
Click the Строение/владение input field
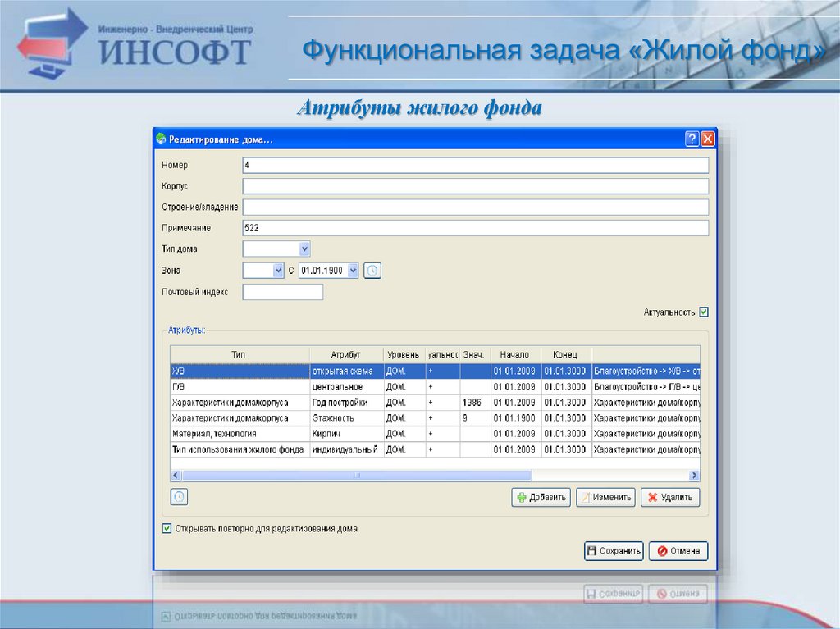click(x=475, y=207)
